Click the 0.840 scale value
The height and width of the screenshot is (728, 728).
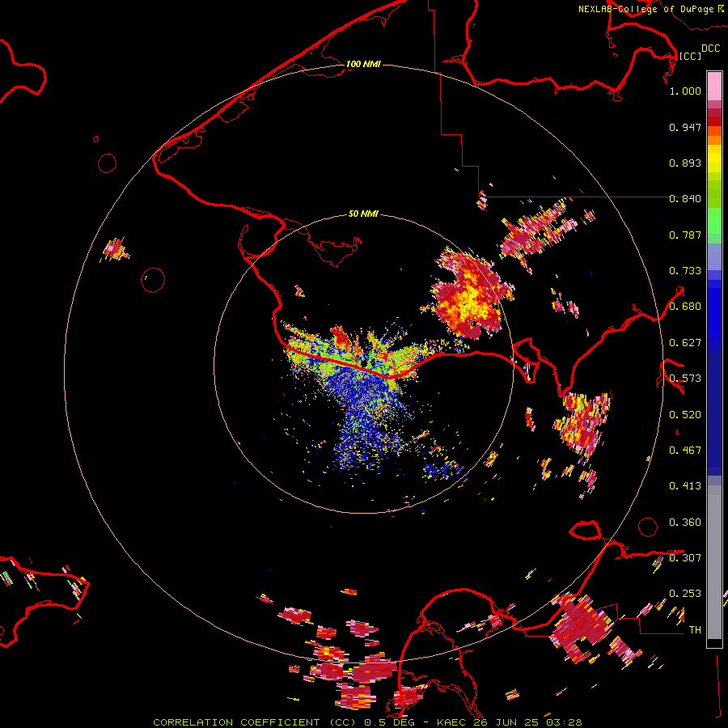click(x=685, y=199)
